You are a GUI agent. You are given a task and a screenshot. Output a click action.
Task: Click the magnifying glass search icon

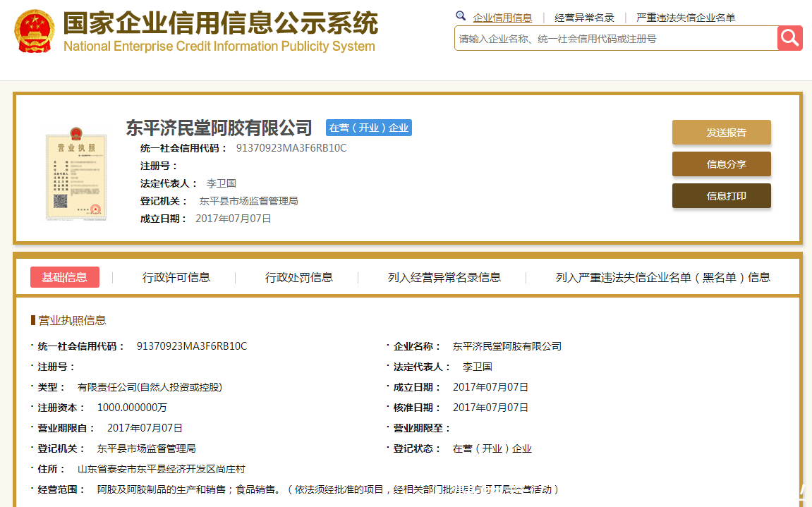coord(789,38)
